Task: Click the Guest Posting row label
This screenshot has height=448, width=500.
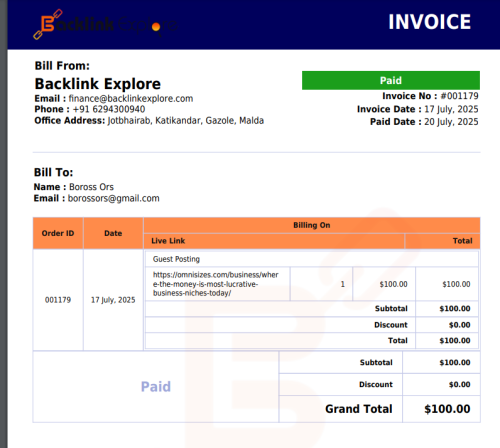Action: coord(176,259)
